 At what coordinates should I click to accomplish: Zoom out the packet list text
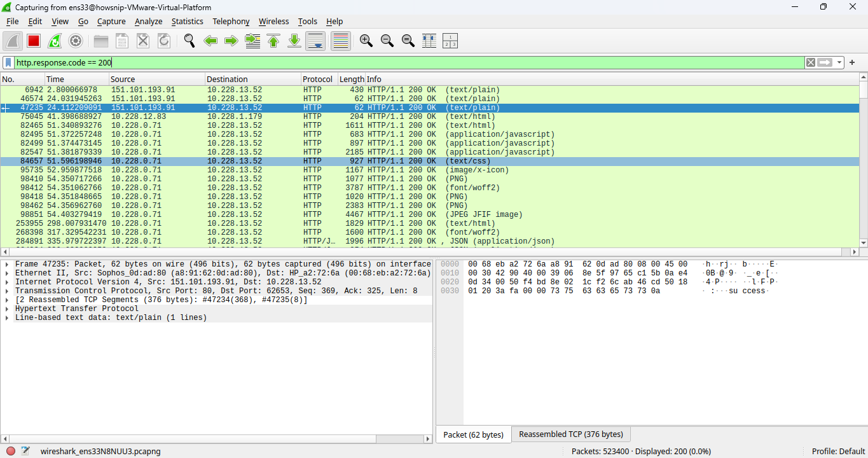(x=387, y=41)
